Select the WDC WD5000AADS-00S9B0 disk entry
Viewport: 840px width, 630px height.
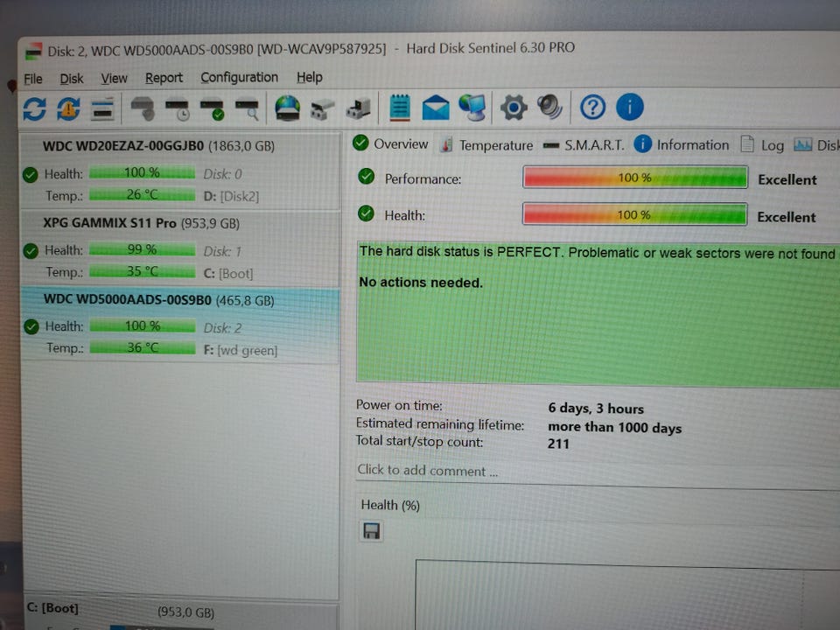(179, 325)
